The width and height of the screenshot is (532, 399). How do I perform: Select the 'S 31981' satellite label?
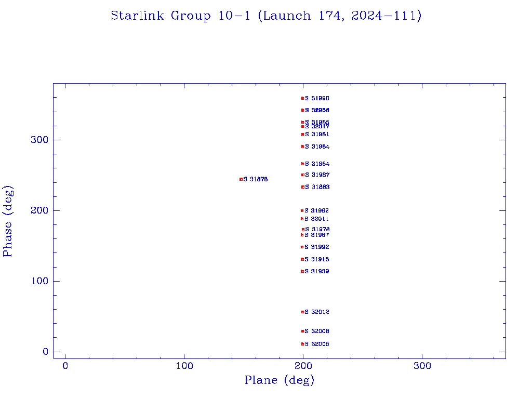317,135
